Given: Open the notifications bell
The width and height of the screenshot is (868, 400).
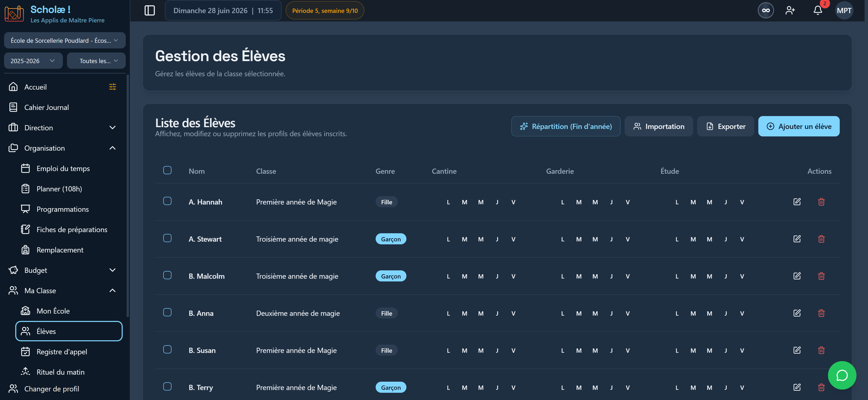Looking at the screenshot, I should coord(818,10).
